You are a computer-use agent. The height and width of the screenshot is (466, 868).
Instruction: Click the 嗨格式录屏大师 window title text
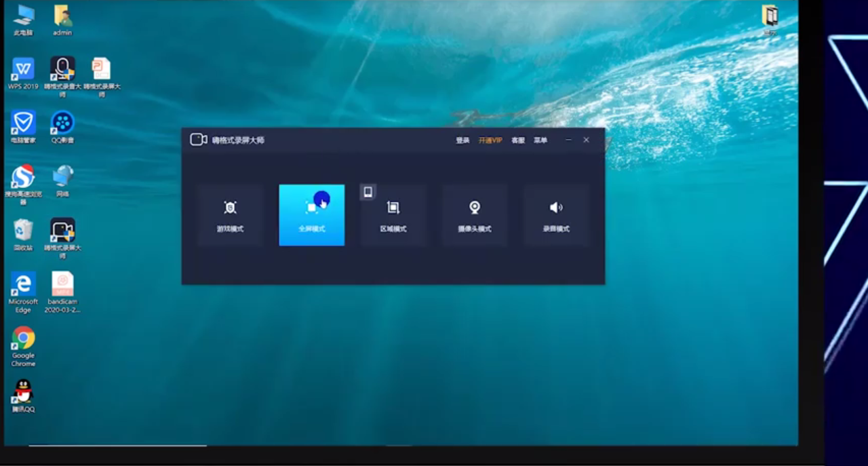(238, 140)
